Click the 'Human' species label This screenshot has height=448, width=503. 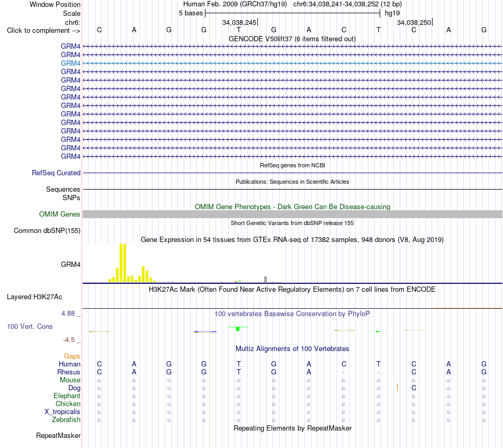[69, 364]
